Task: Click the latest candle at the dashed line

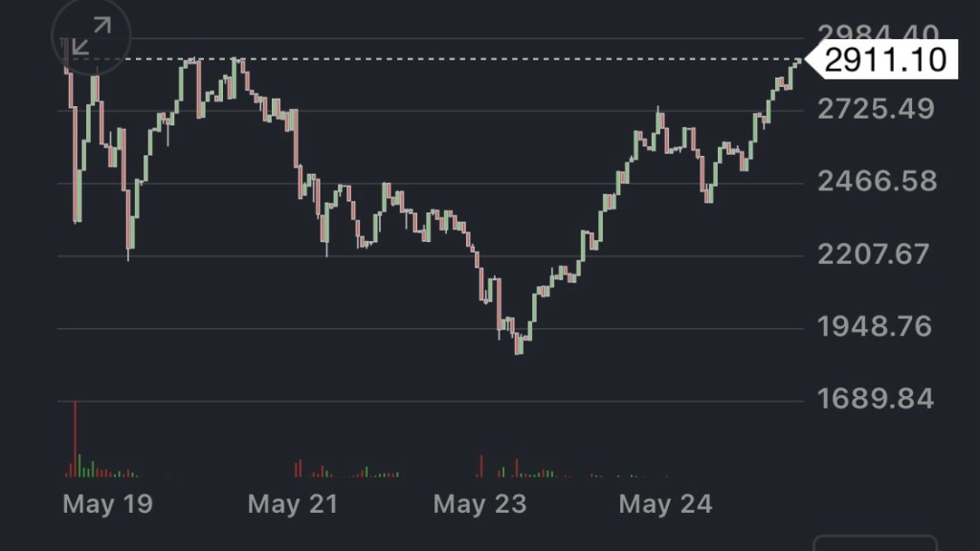Action: [797, 63]
